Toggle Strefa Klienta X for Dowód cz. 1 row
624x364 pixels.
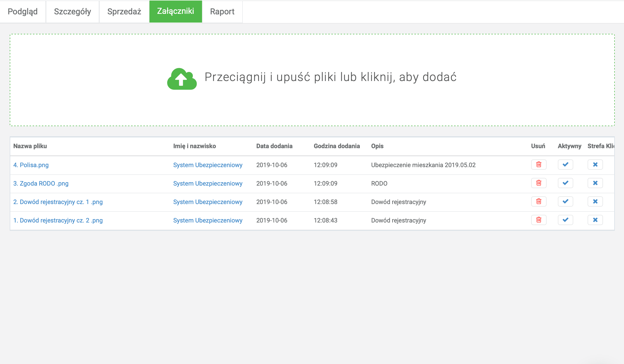[595, 201]
